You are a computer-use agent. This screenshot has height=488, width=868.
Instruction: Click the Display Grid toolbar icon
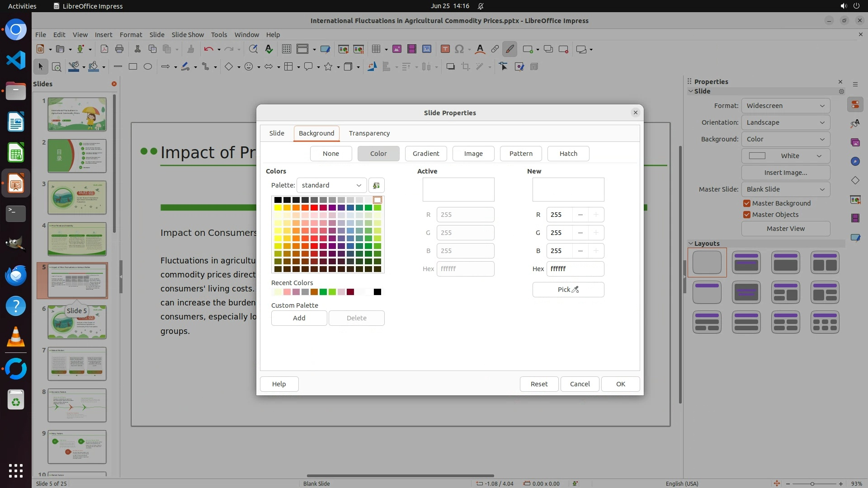pos(286,49)
